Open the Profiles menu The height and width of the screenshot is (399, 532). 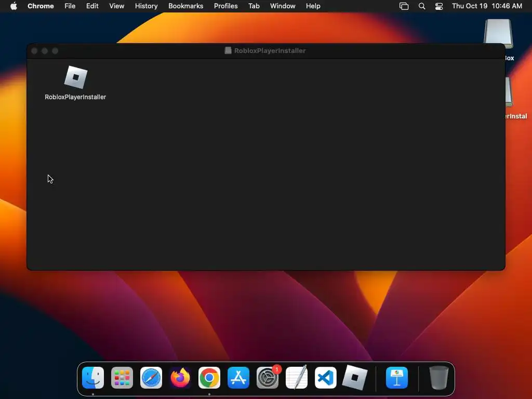(x=226, y=6)
